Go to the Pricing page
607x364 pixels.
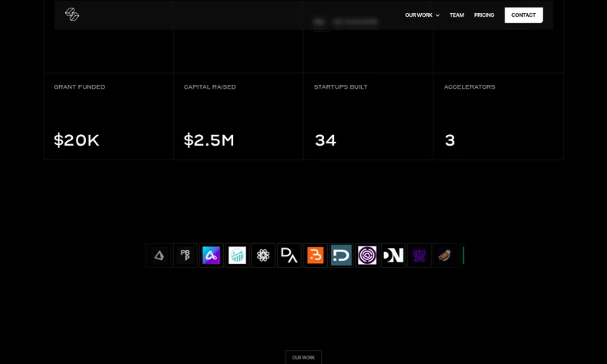click(484, 15)
